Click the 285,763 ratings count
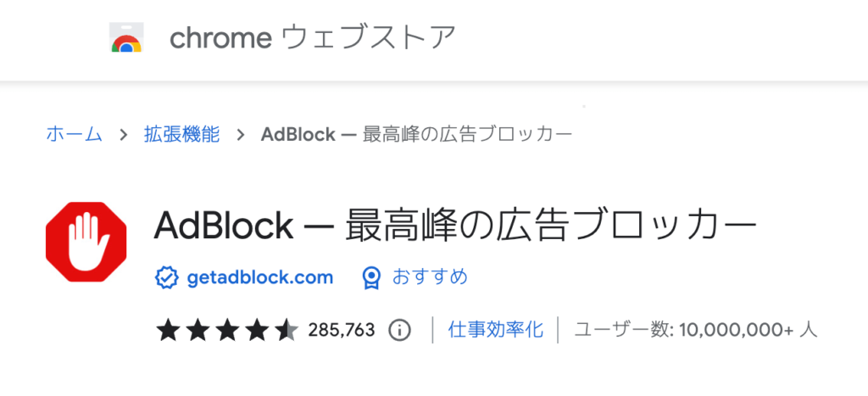 [342, 331]
